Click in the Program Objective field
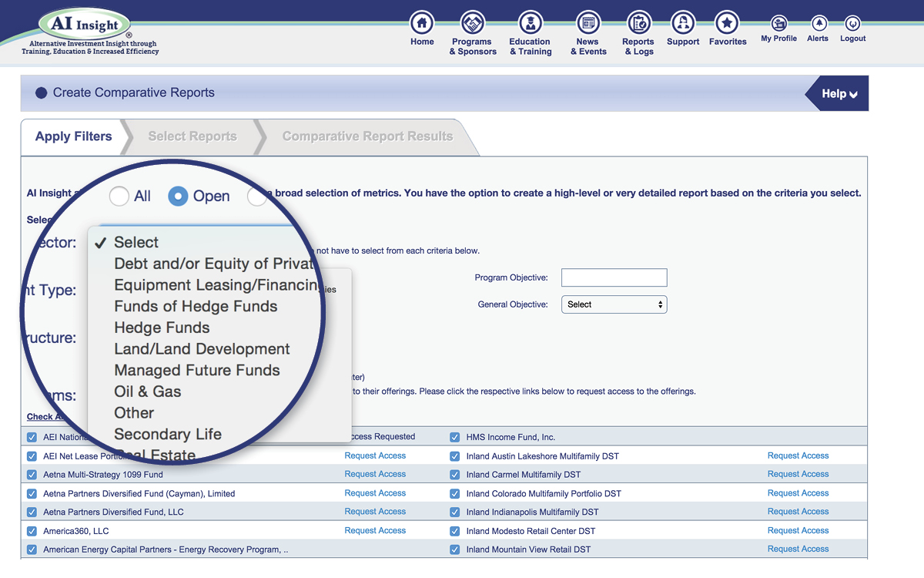 614,277
